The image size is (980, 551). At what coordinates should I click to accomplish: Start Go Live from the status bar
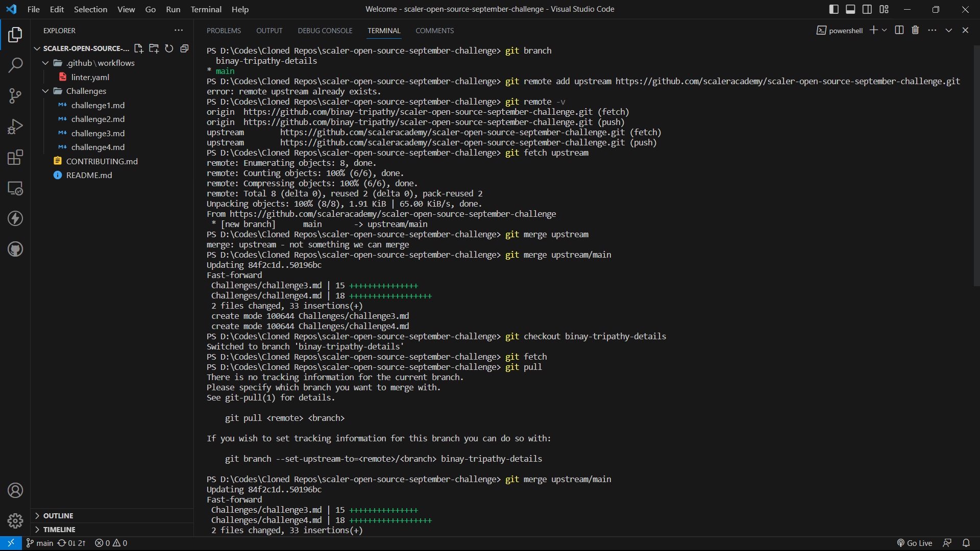click(x=914, y=543)
